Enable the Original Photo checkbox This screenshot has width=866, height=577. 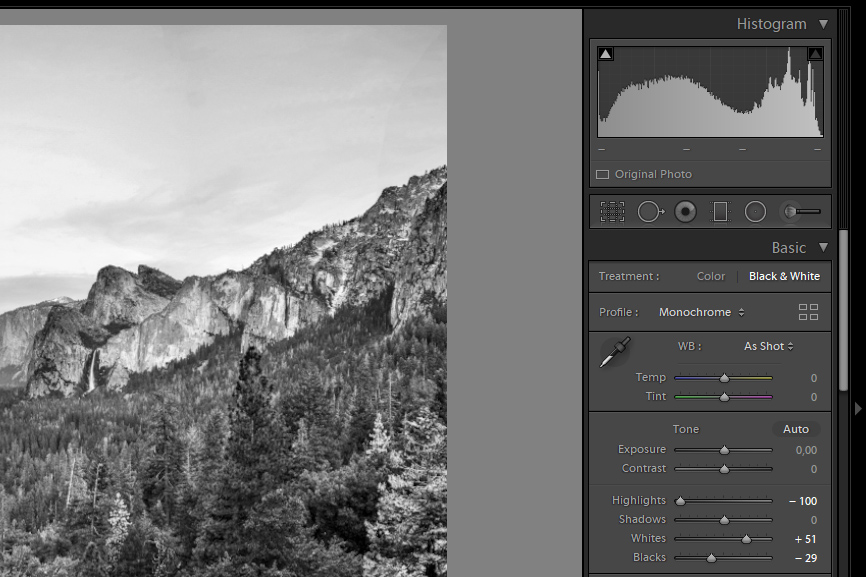(602, 173)
